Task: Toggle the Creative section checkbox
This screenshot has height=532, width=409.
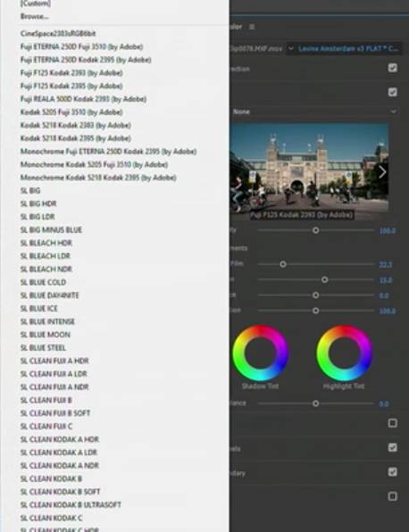Action: 393,92
